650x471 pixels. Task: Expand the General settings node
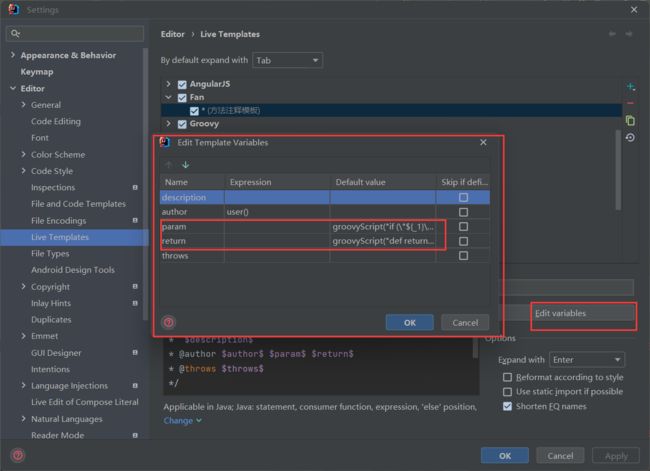[x=23, y=104]
